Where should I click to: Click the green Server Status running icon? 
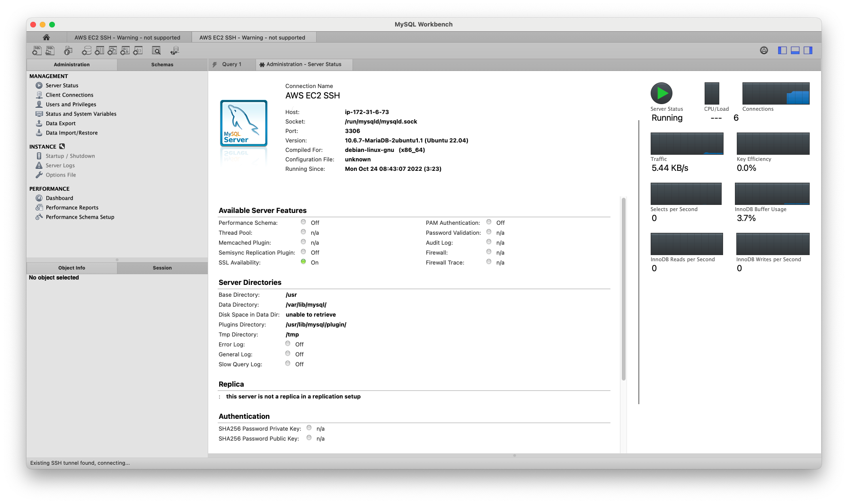point(662,93)
